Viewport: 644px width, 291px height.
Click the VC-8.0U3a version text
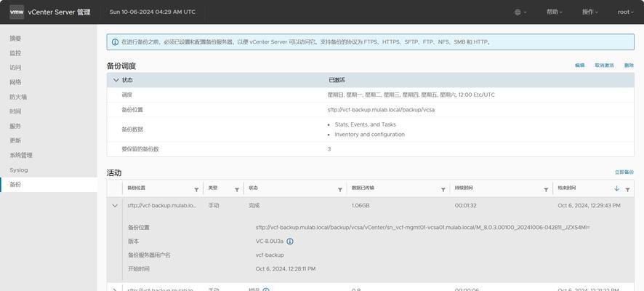[x=270, y=242]
